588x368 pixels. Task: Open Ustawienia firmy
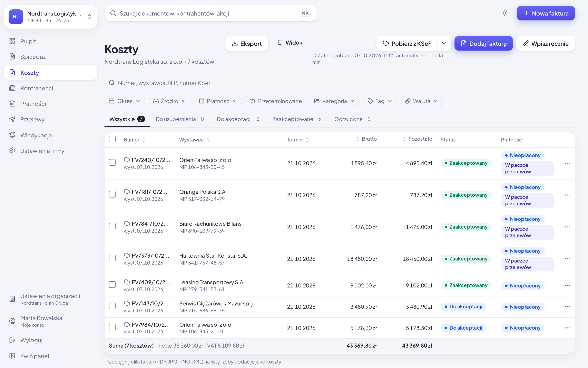[x=51, y=151]
